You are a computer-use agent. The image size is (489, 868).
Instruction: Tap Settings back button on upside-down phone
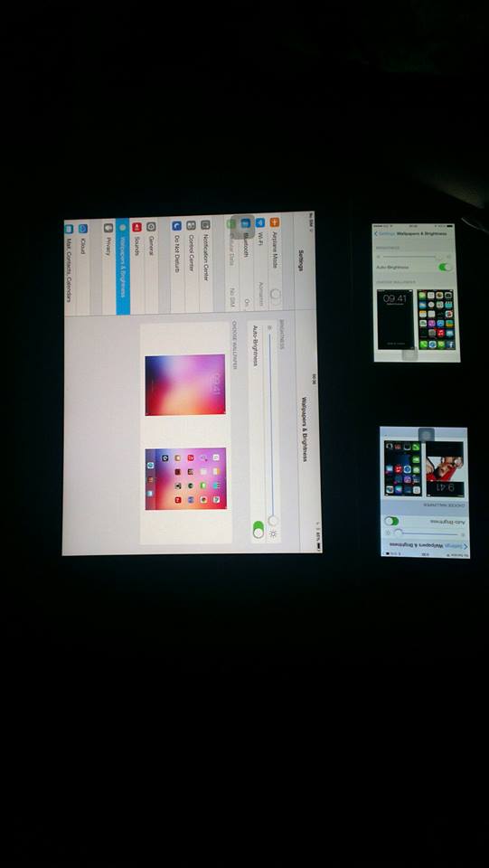(456, 546)
